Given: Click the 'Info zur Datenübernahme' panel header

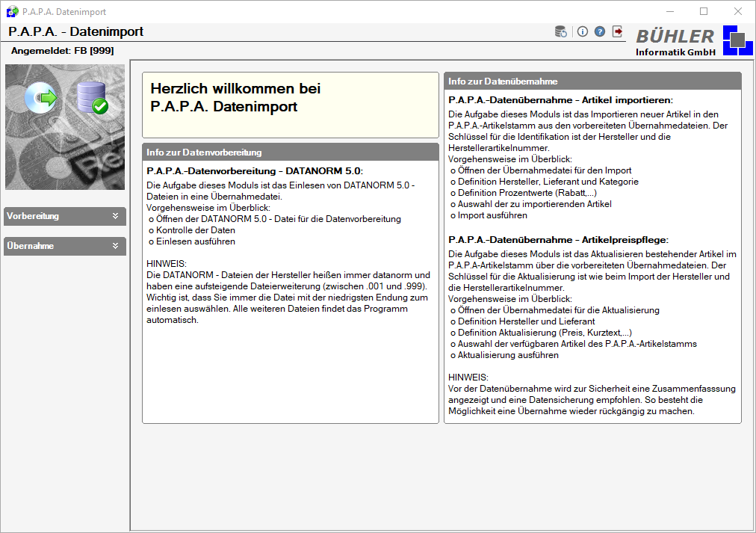Looking at the screenshot, I should [592, 81].
